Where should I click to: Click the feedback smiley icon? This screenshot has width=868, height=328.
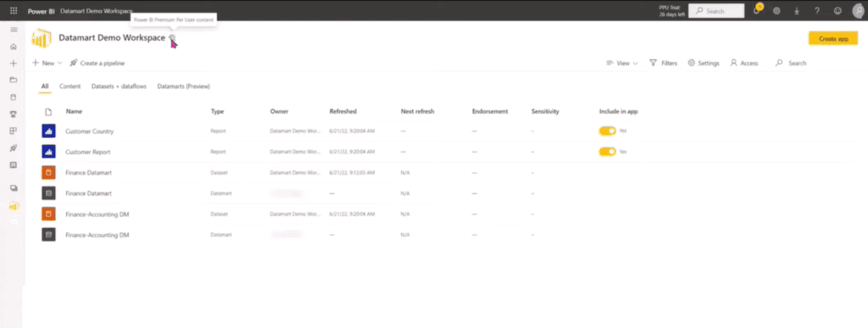tap(837, 10)
